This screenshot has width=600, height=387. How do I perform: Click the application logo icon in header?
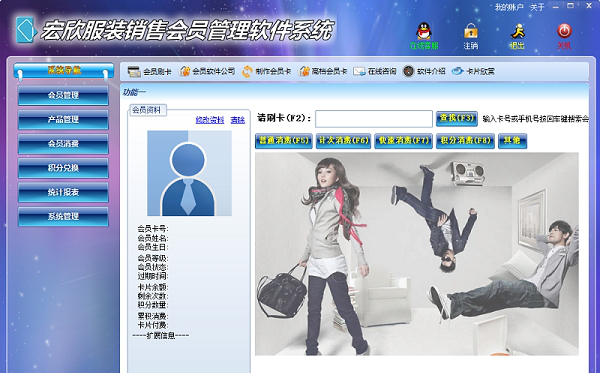(x=26, y=30)
